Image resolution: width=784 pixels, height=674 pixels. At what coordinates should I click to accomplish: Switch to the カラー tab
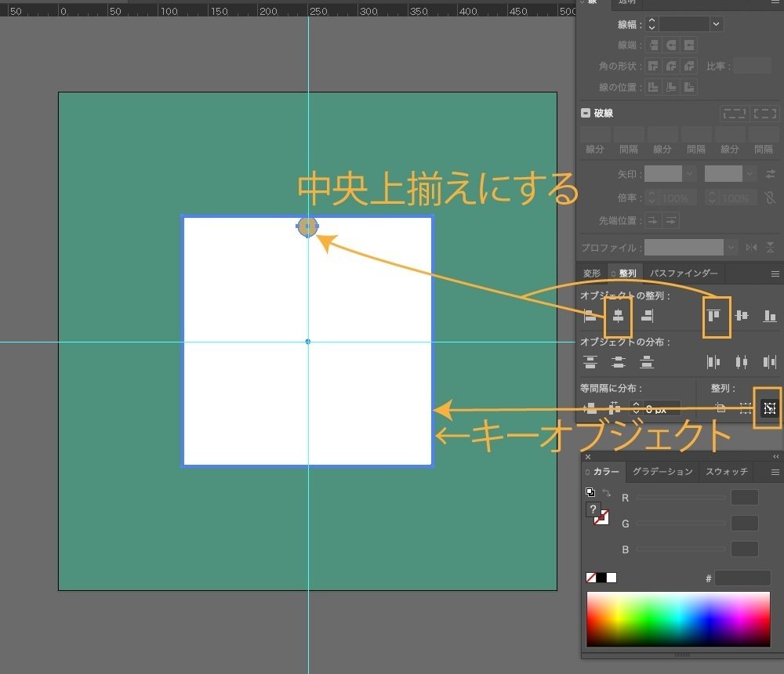(602, 472)
